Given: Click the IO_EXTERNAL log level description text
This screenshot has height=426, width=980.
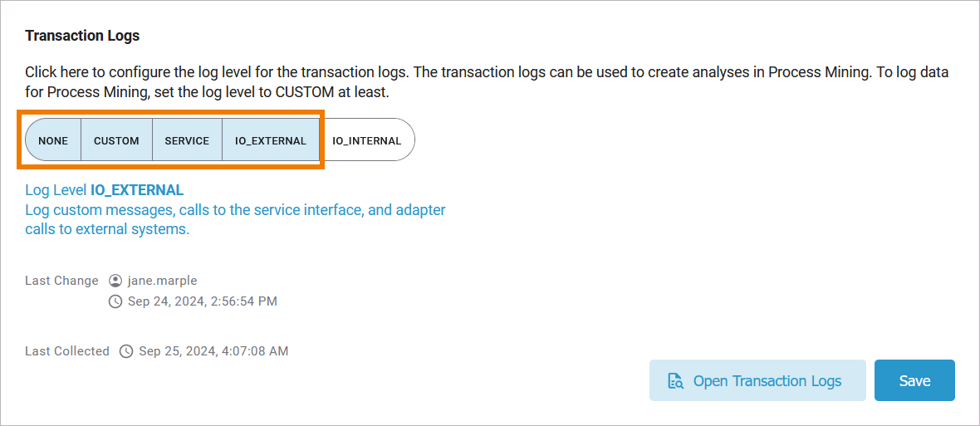Looking at the screenshot, I should pyautogui.click(x=235, y=219).
